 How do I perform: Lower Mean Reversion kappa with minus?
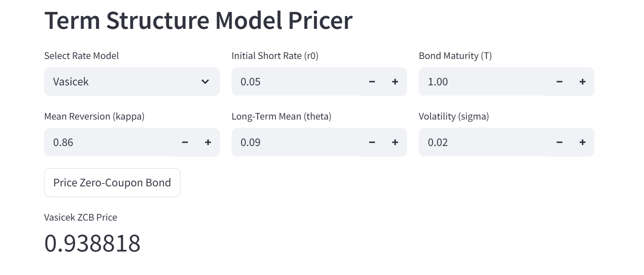pos(185,142)
